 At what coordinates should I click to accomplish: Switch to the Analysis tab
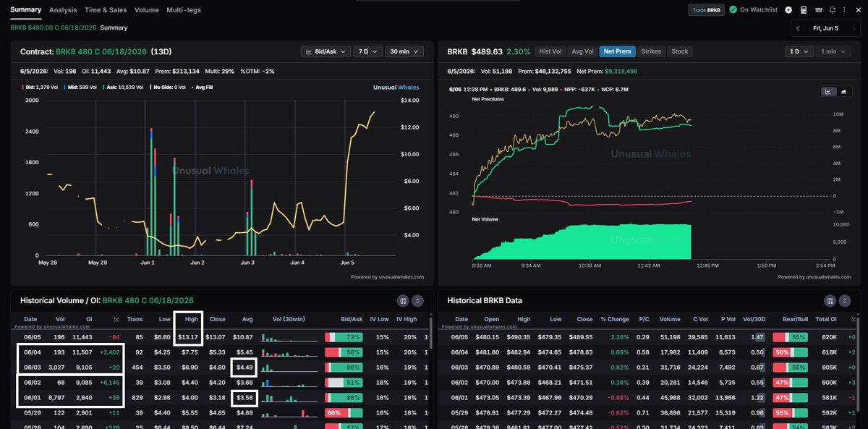(63, 10)
